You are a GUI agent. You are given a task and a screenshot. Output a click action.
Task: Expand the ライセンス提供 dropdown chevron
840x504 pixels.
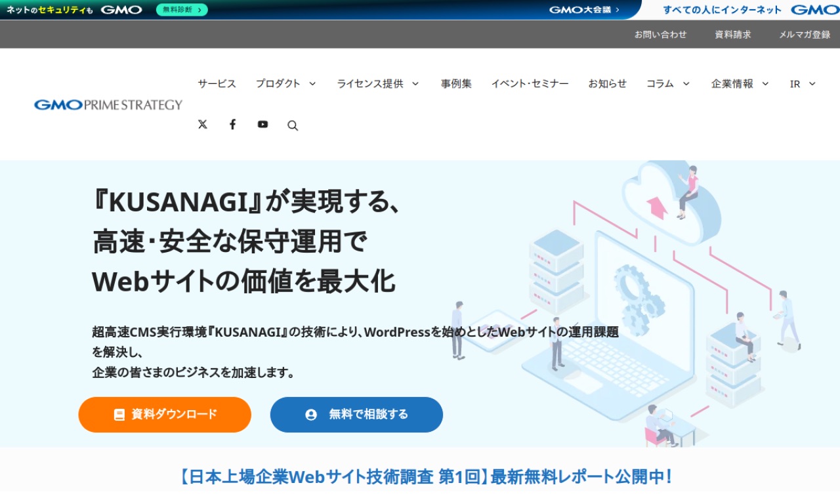pyautogui.click(x=415, y=83)
